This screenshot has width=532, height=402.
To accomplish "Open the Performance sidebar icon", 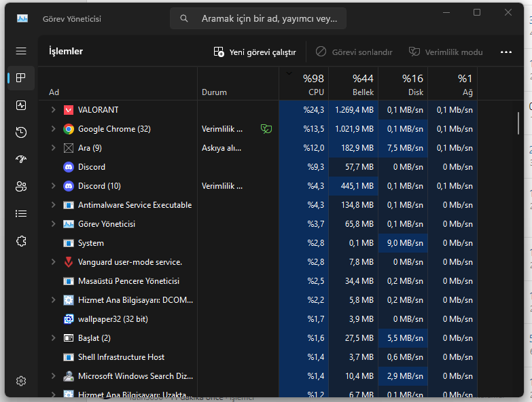I will (x=21, y=105).
